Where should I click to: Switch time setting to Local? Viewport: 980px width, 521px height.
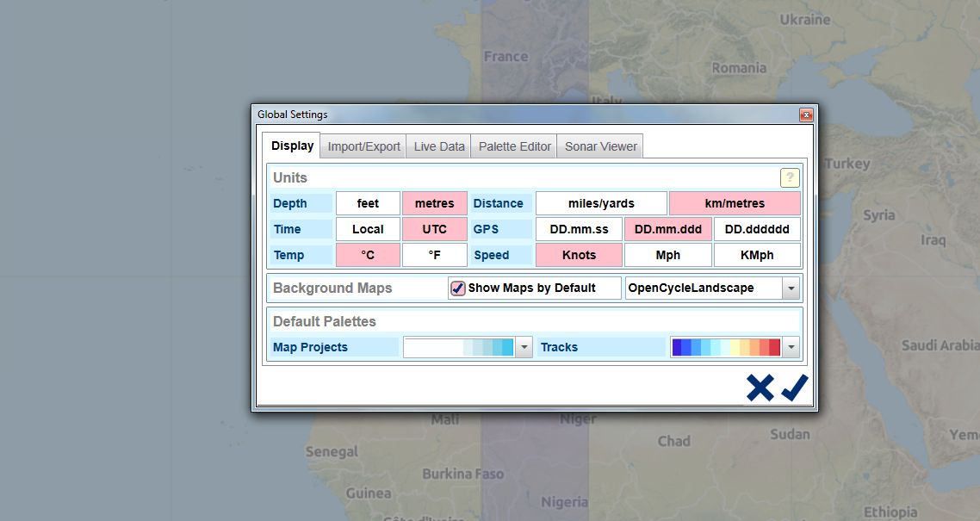click(x=368, y=230)
